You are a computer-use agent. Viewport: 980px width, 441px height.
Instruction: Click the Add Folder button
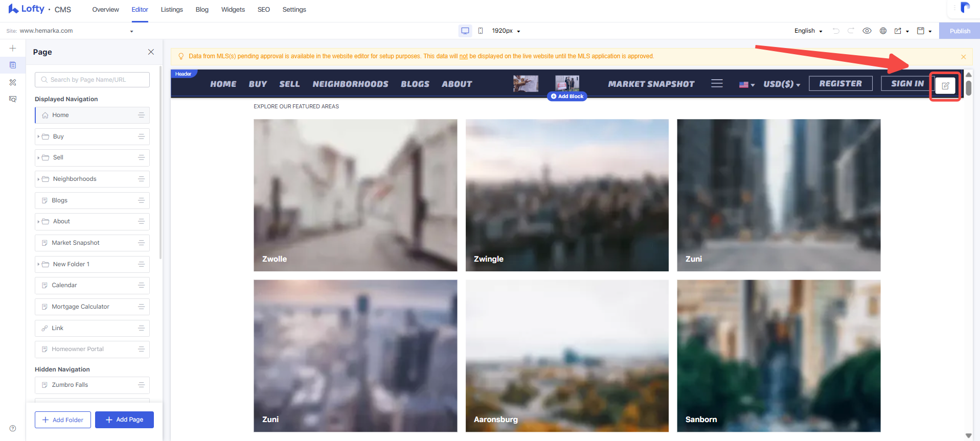(x=63, y=420)
